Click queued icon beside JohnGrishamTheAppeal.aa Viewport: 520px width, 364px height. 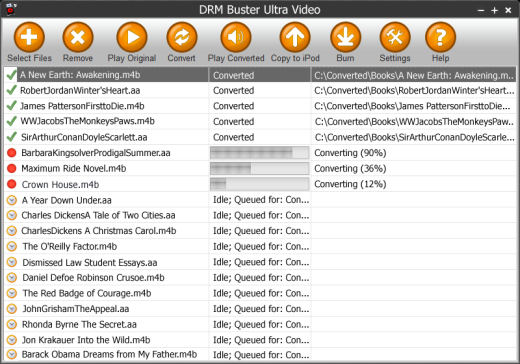click(x=12, y=309)
